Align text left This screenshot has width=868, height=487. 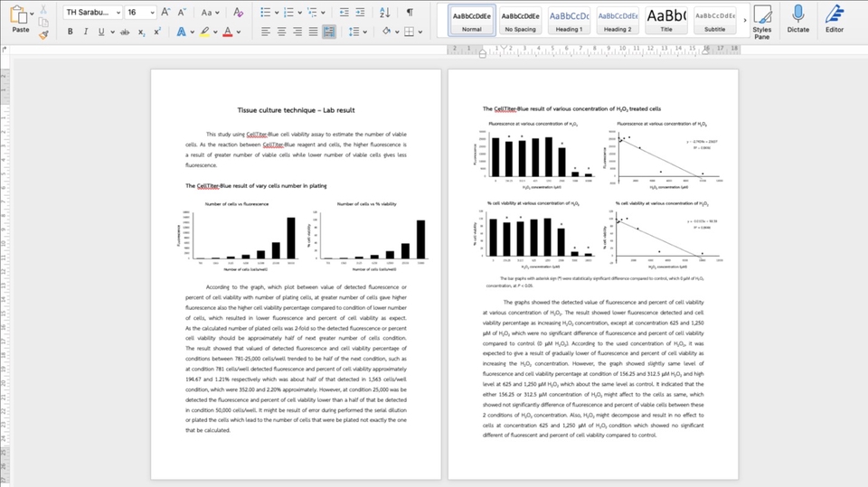click(x=266, y=33)
